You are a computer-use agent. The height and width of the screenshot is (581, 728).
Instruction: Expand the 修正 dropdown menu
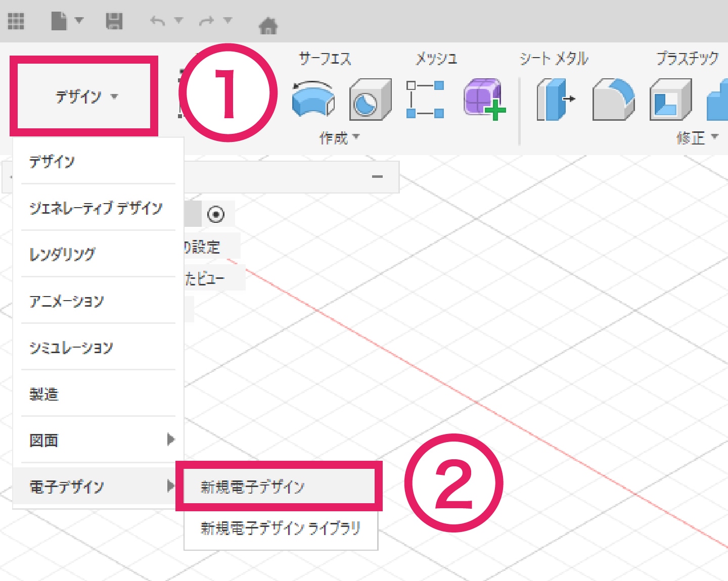pos(697,137)
